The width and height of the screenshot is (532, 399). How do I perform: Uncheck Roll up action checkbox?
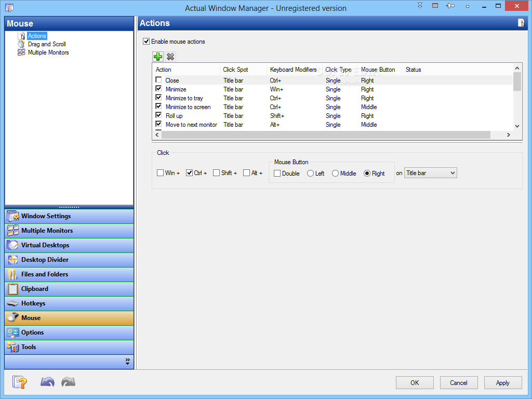(158, 115)
